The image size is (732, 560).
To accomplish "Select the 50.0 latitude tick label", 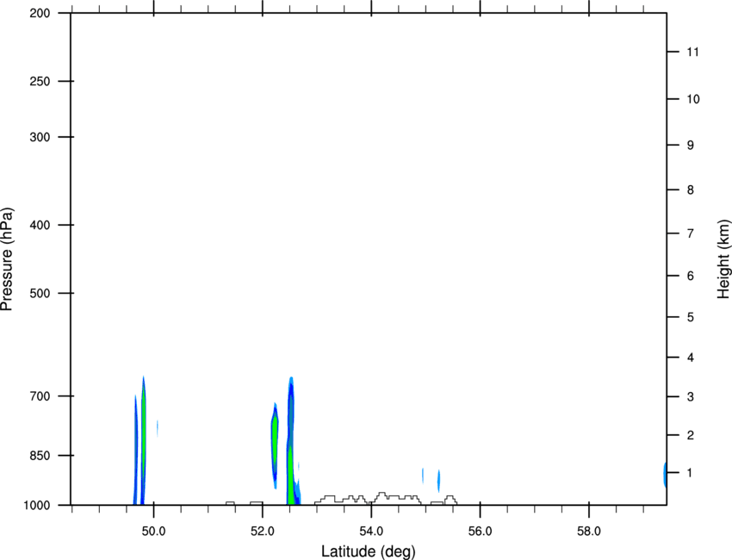I will 153,532.
